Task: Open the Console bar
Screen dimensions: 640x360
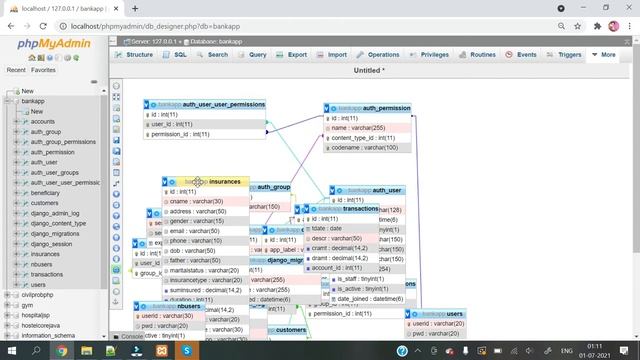Action: click(x=129, y=336)
